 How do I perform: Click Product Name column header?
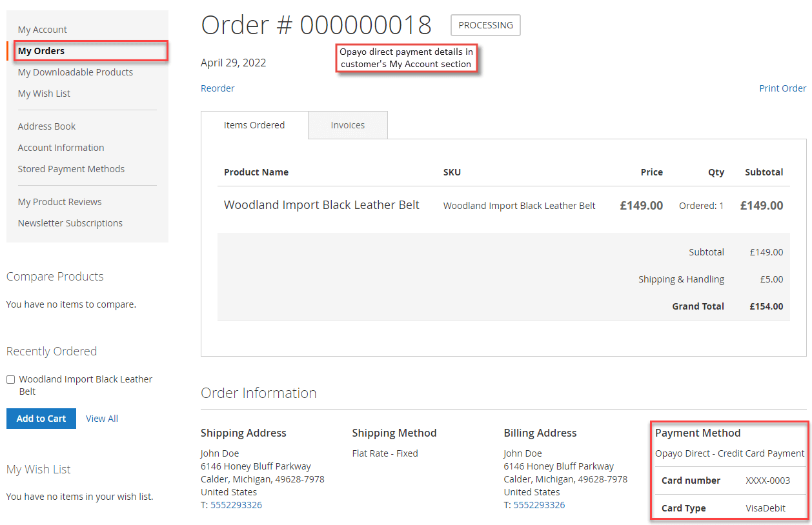[256, 172]
